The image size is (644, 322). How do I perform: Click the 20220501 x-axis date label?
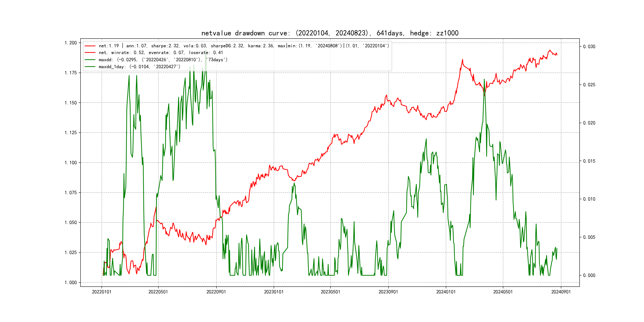[158, 292]
